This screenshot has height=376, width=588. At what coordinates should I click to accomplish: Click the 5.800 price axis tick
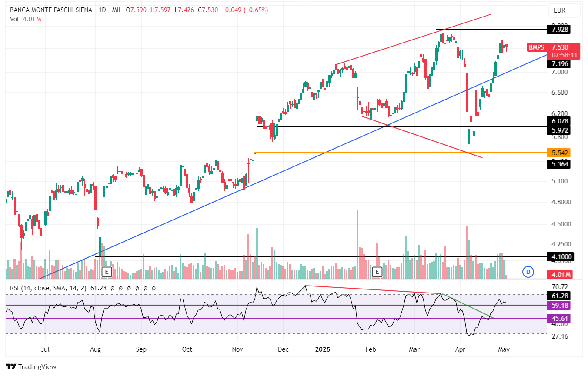point(560,137)
